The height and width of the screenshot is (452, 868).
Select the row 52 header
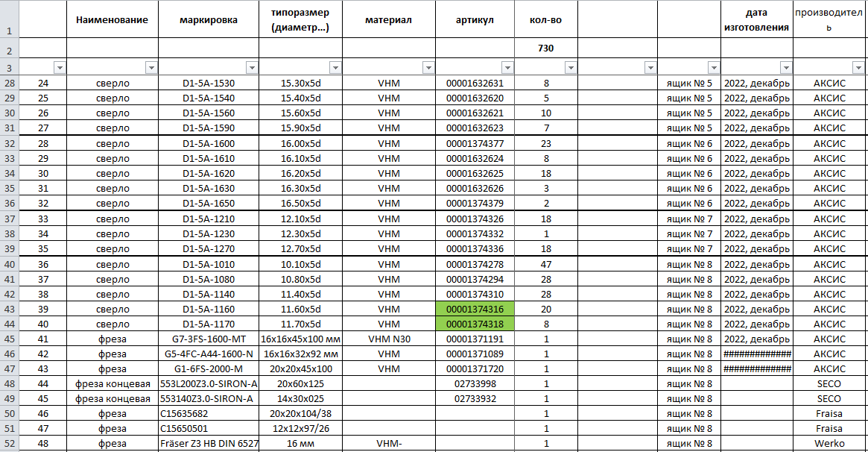(9, 445)
